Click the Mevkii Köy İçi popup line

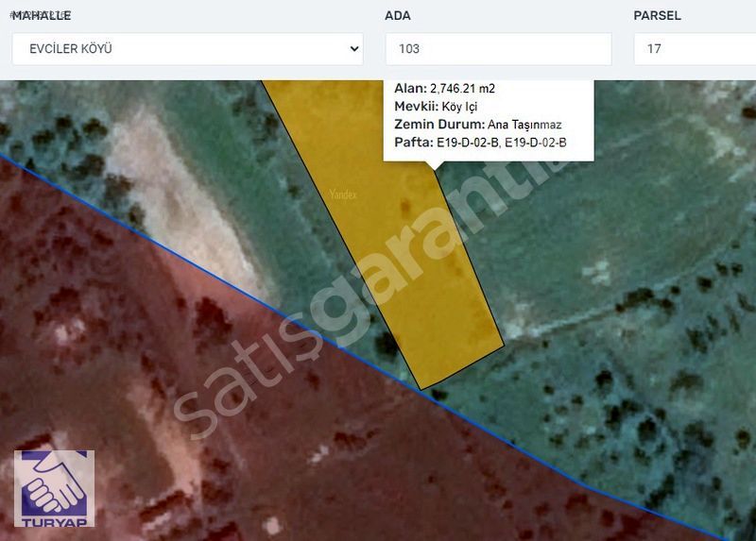coord(436,107)
